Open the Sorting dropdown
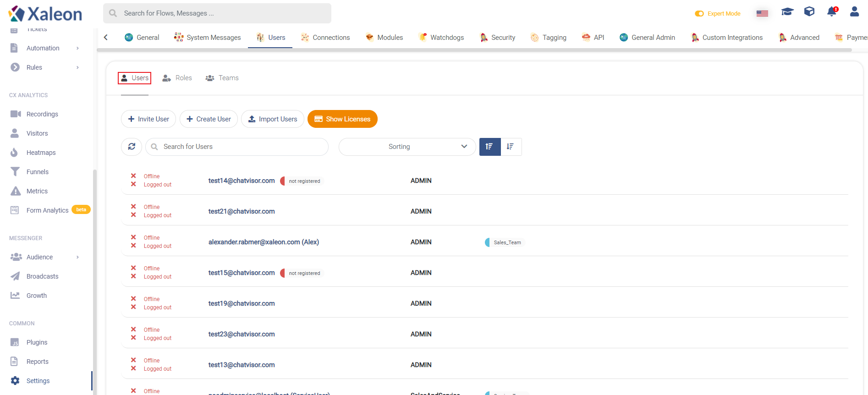 407,147
